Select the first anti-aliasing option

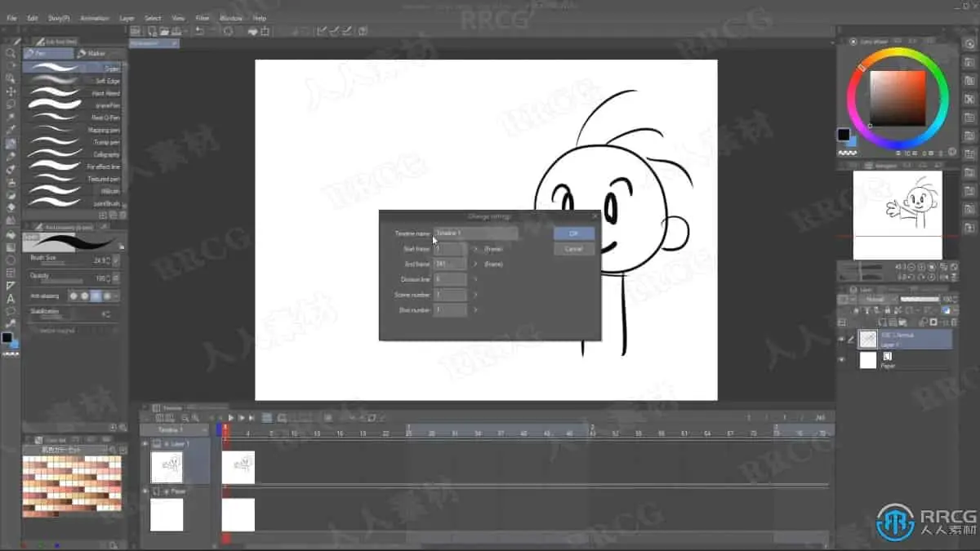[x=73, y=295]
